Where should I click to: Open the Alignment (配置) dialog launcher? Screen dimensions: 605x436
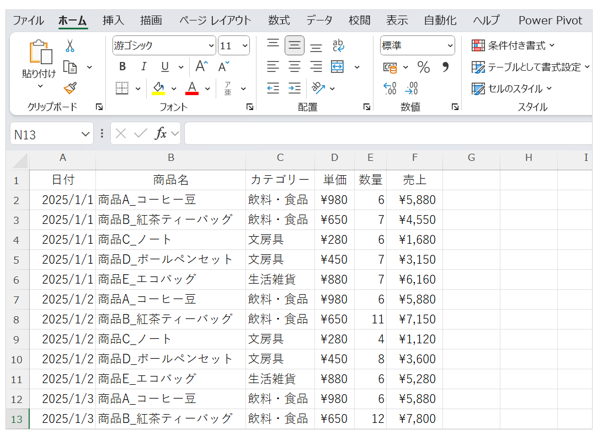click(x=367, y=107)
